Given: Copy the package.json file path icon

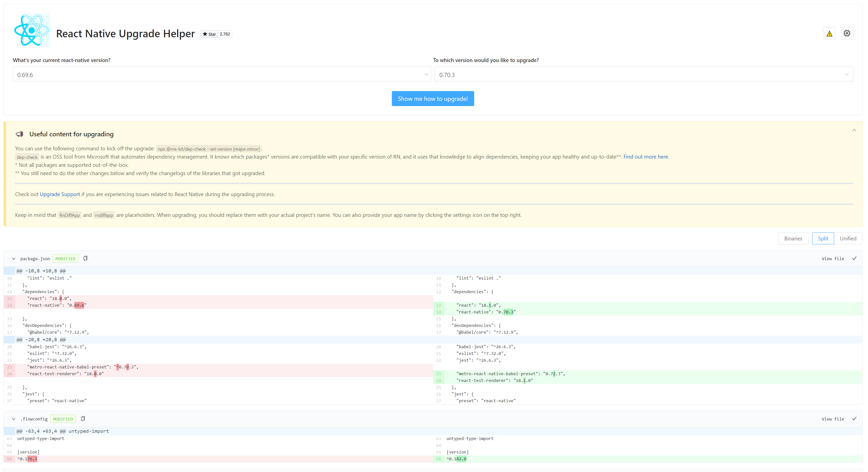Looking at the screenshot, I should coord(85,258).
